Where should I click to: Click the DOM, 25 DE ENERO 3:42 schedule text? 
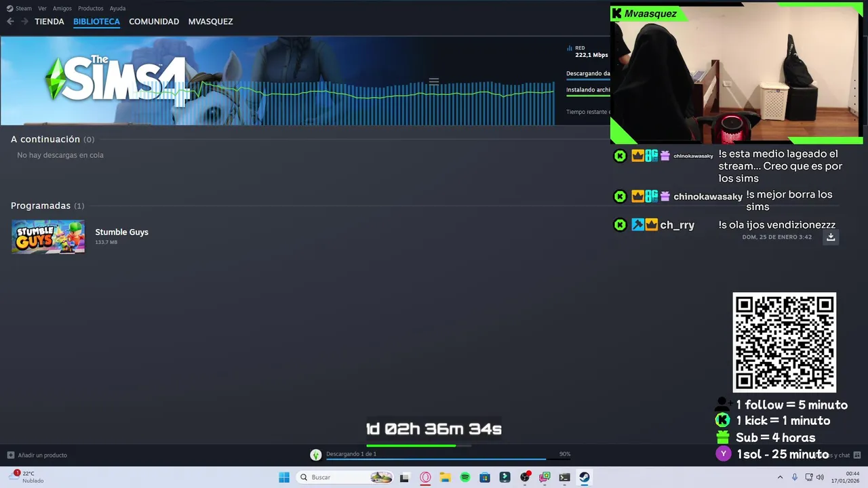[x=776, y=237]
